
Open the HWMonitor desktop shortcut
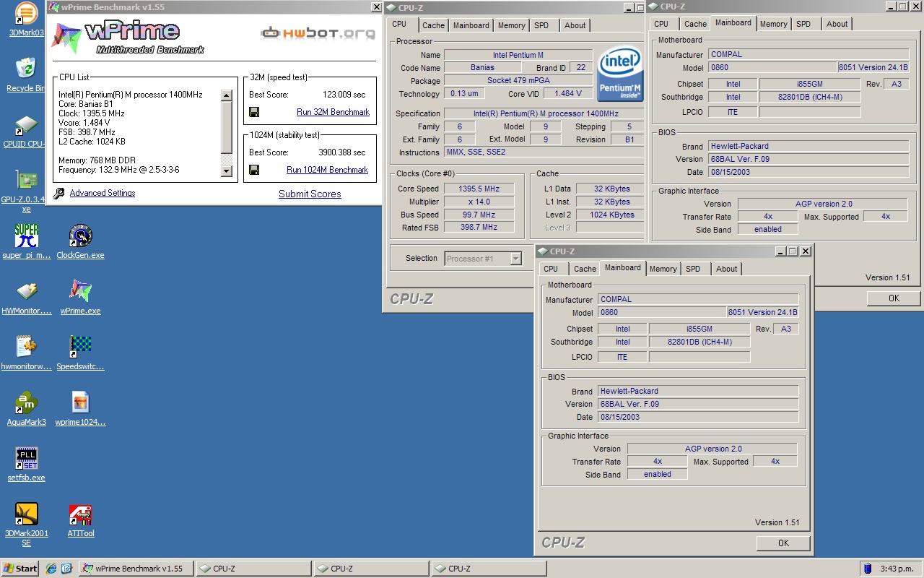(x=27, y=297)
